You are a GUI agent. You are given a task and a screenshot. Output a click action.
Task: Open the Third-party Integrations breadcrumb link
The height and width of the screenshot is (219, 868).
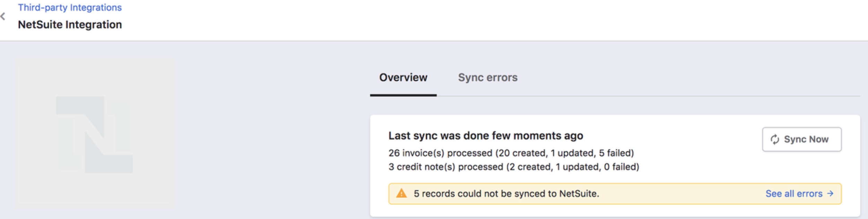pos(70,8)
